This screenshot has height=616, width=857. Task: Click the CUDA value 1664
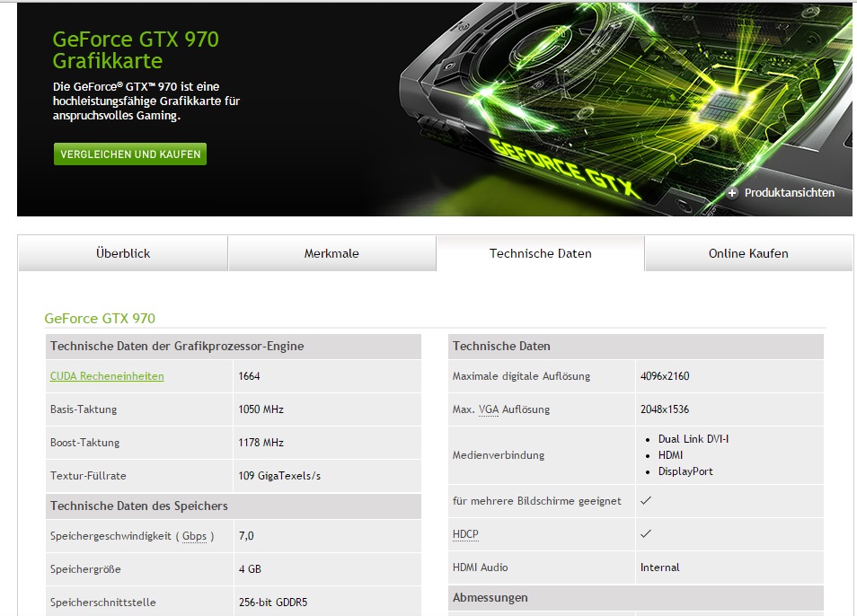coord(249,376)
